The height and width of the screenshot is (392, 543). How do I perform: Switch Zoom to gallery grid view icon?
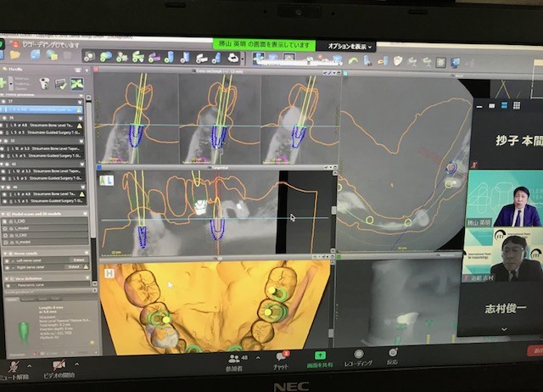[517, 105]
